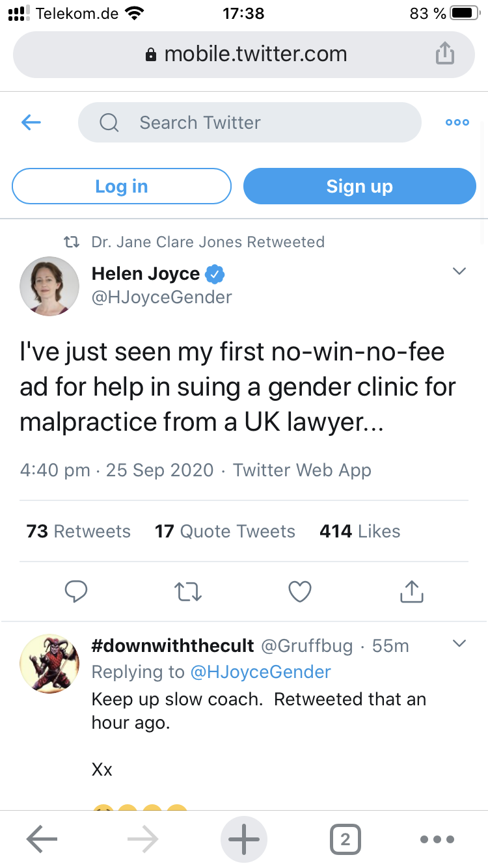This screenshot has height=868, width=488.
Task: Tap the share icon in address bar
Action: tap(444, 54)
